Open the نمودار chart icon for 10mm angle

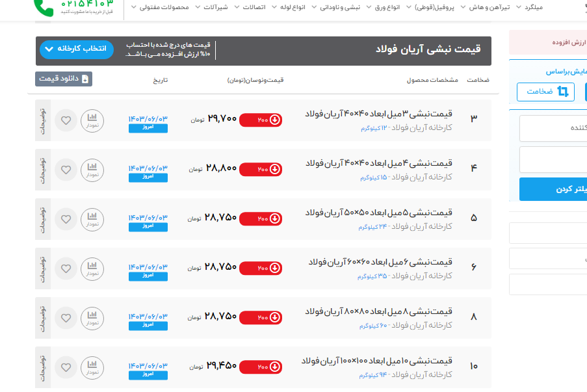(92, 369)
